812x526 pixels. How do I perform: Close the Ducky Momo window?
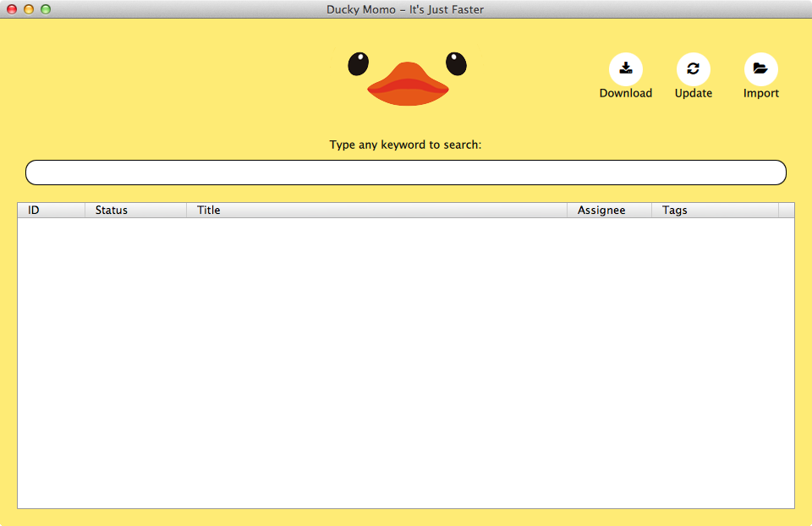12,9
